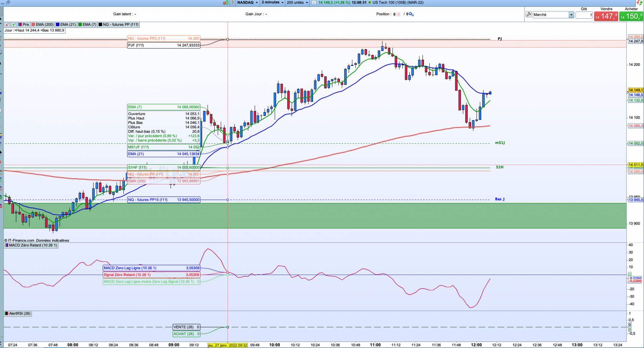This screenshot has width=644, height=348.
Task: Click the AlertRSI color swatch
Action: (x=6, y=313)
